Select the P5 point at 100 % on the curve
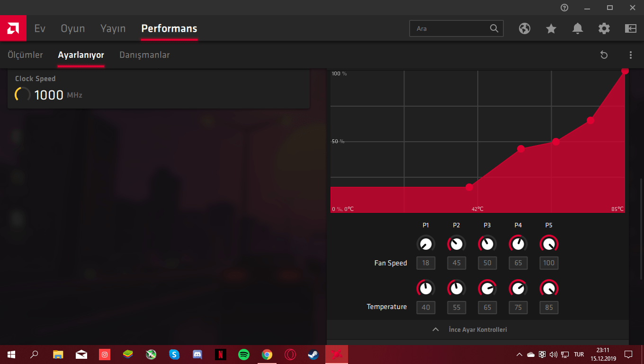This screenshot has height=364, width=644. [625, 71]
